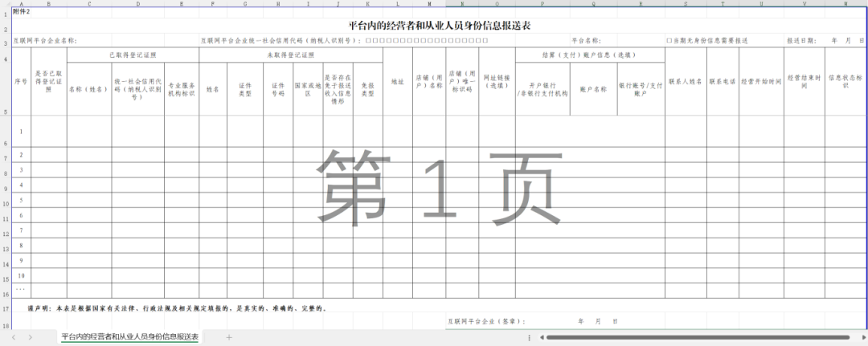Click the 证件类型 header cell
The image size is (868, 346).
245,88
